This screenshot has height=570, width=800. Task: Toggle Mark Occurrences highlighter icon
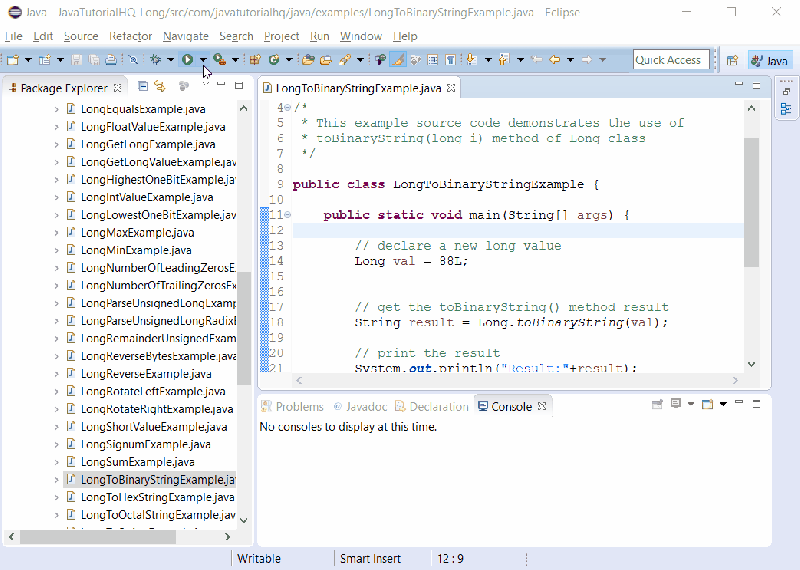tap(397, 60)
